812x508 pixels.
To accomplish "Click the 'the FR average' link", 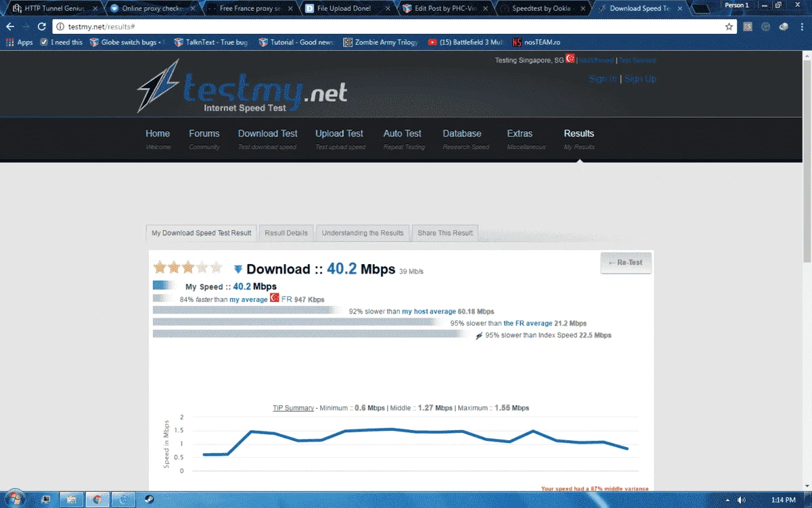I will tap(528, 324).
